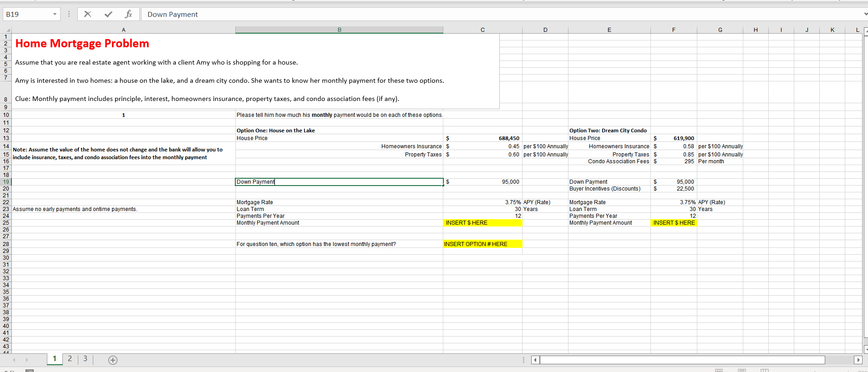Select column K header
The width and height of the screenshot is (868, 372).
832,30
